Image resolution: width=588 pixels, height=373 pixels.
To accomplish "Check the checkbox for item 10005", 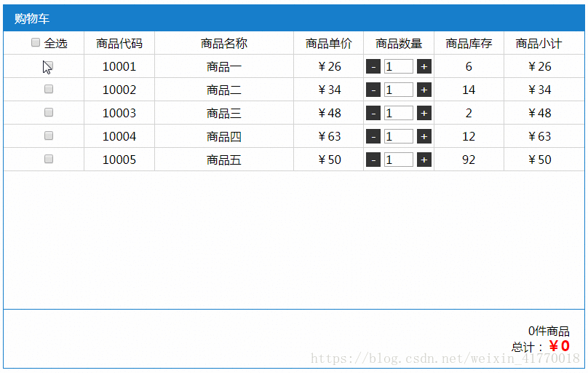I will (48, 159).
